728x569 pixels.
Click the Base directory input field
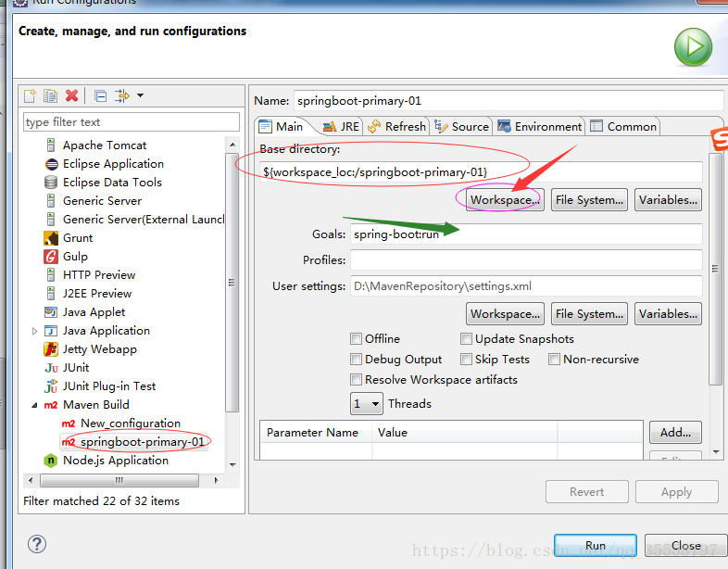[481, 172]
